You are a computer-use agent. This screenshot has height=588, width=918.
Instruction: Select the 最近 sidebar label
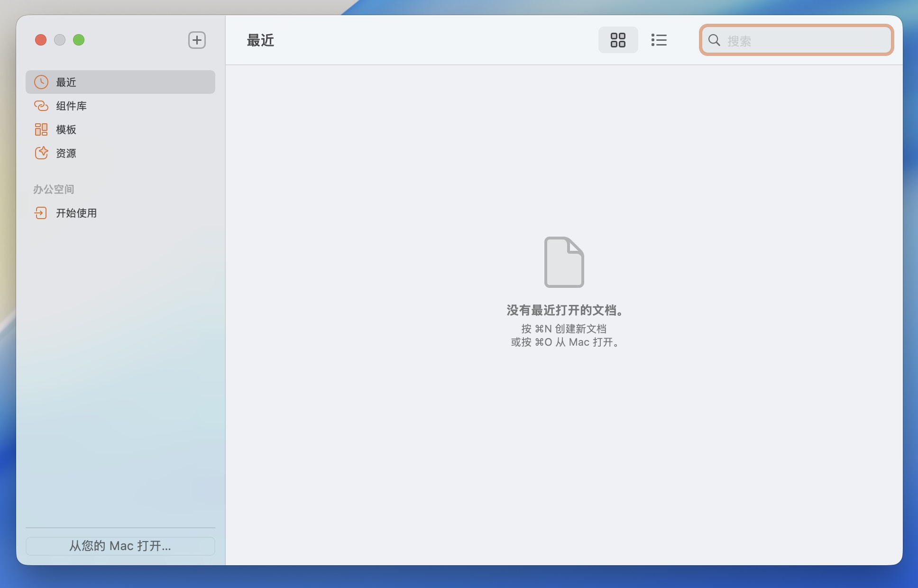(x=66, y=83)
